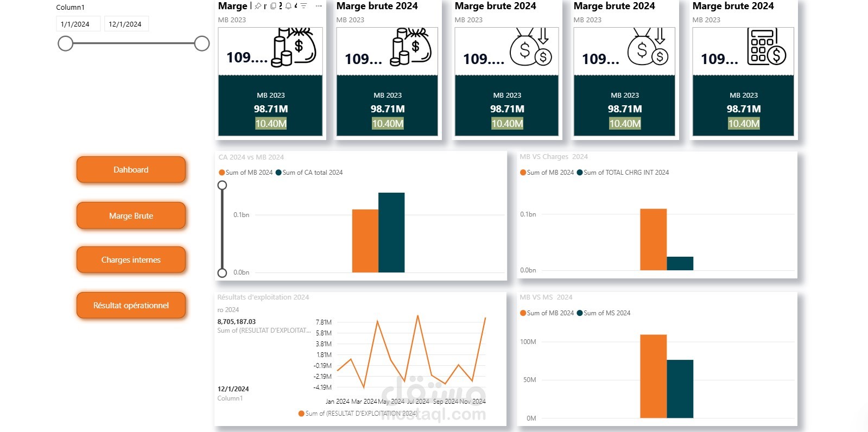Set an alert via the bell icon
Image resolution: width=868 pixels, height=432 pixels.
[288, 6]
